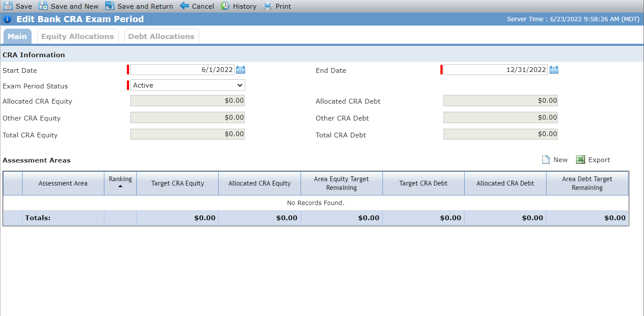Click Save and New text button
Image resolution: width=644 pixels, height=316 pixels.
75,7
